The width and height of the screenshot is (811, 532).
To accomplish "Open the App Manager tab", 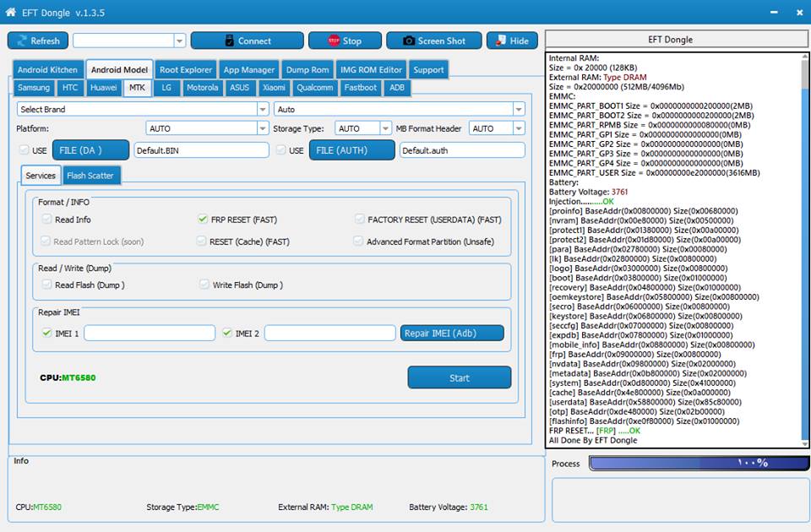I will tap(248, 70).
